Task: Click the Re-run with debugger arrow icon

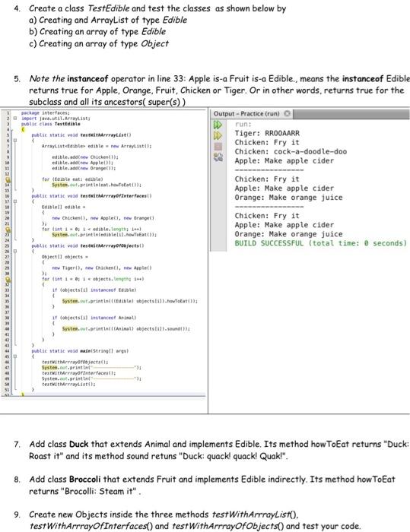Action: (x=218, y=136)
